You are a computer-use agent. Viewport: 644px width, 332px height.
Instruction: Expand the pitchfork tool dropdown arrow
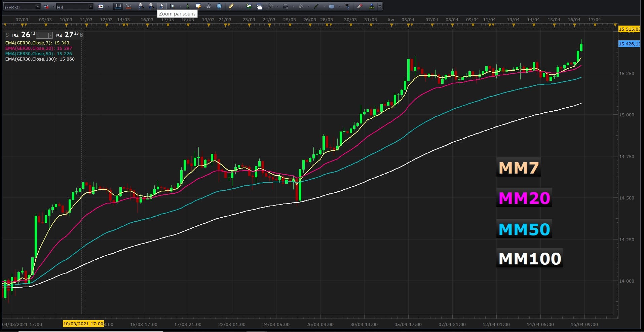pos(277,6)
